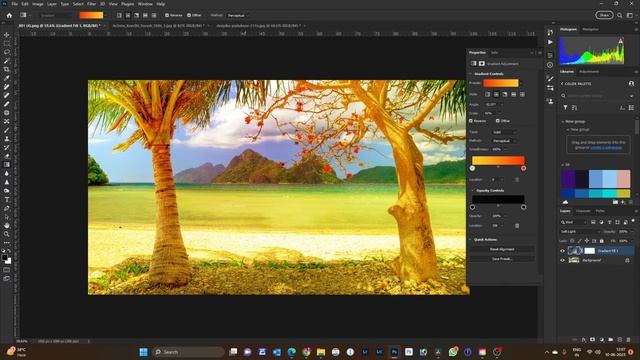
Task: Open the Actions panel play icon
Action: point(550,42)
